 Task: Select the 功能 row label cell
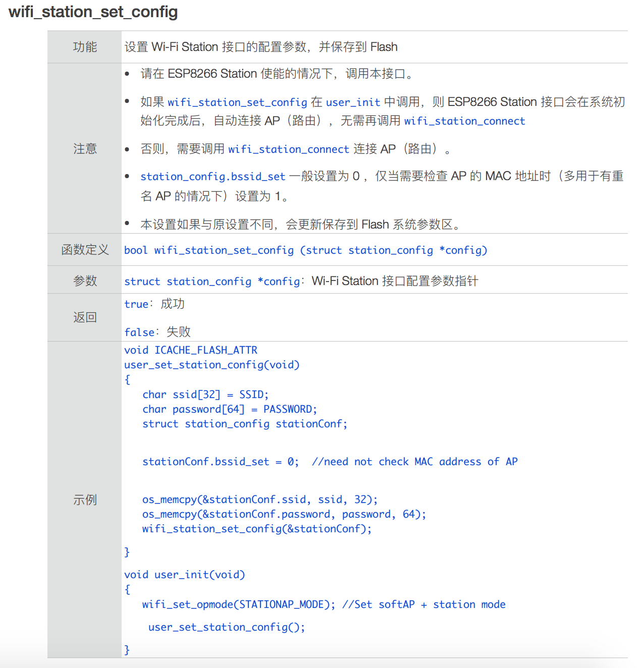coord(85,47)
